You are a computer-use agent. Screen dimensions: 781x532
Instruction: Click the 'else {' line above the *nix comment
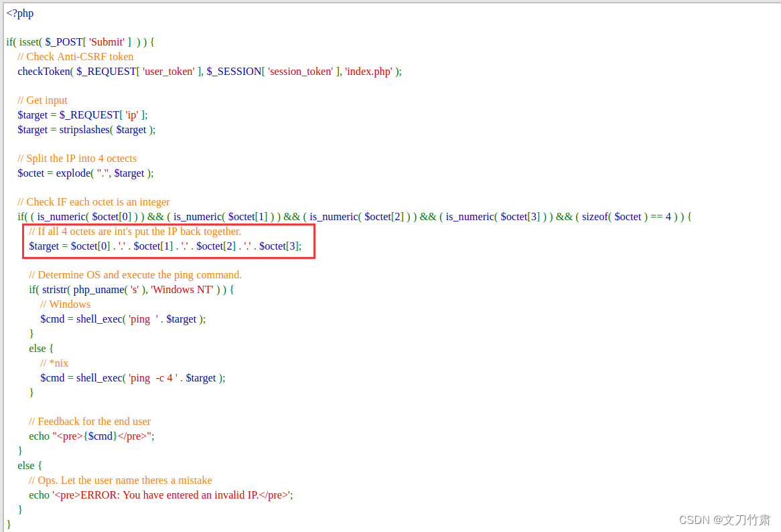point(41,349)
